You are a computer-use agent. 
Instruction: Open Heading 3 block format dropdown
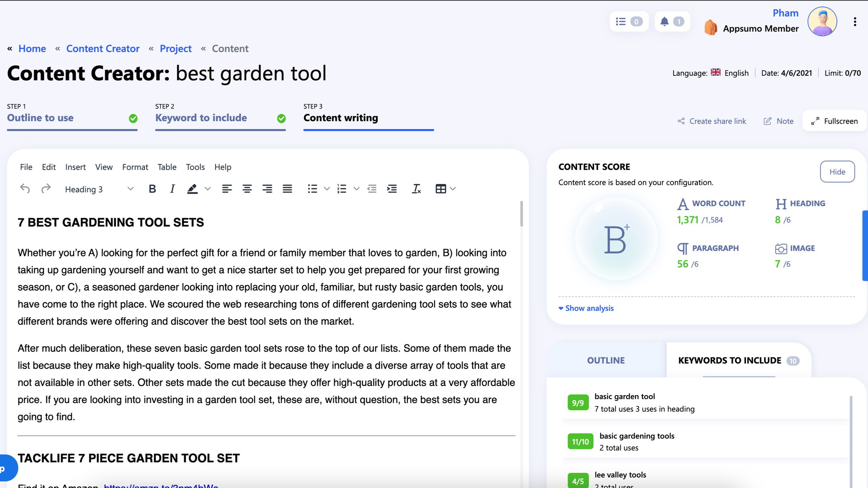coord(99,189)
